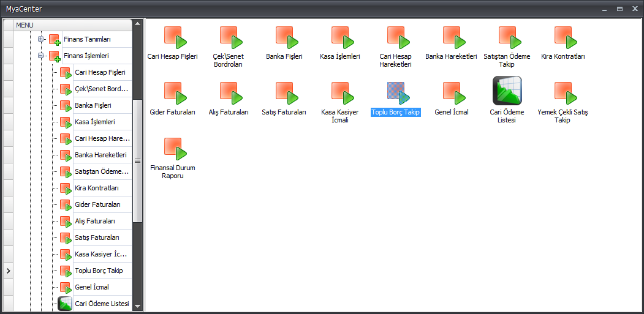Open Finansal Durum Raporu large icon
The width and height of the screenshot is (644, 314).
[175, 149]
